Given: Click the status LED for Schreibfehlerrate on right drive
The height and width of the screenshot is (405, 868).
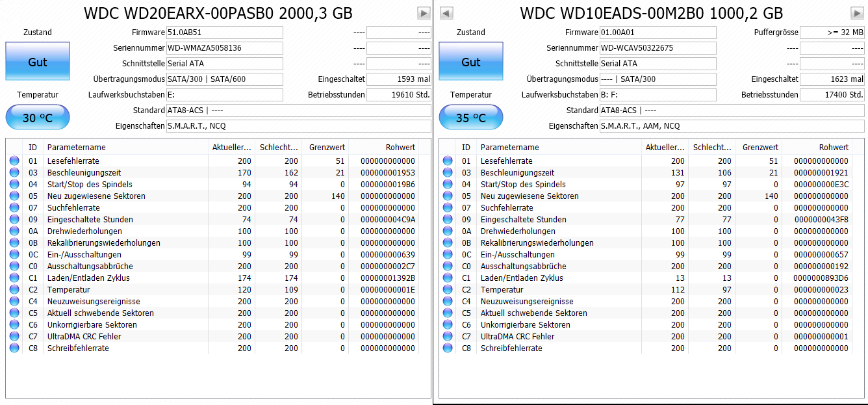Looking at the screenshot, I should pos(446,348).
